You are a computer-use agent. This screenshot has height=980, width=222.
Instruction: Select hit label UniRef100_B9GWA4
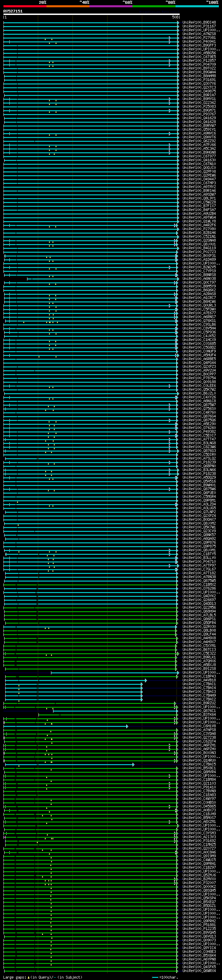coord(199,72)
